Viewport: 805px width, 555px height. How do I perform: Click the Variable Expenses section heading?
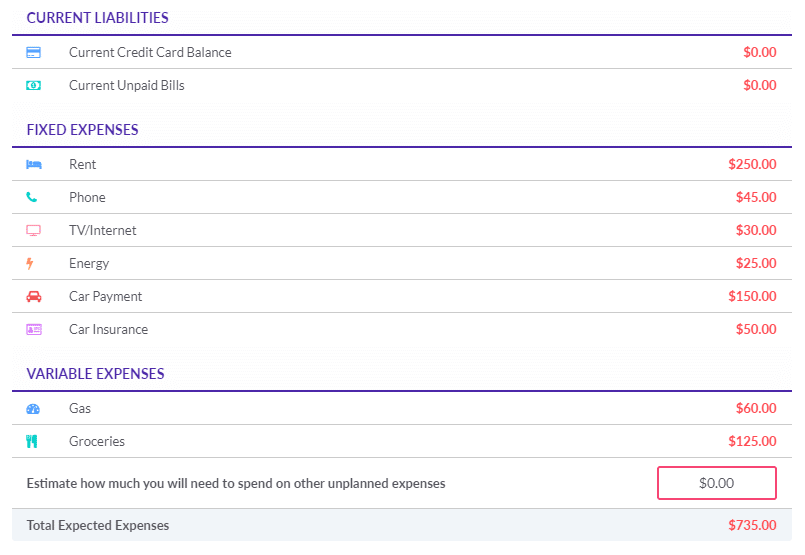pyautogui.click(x=95, y=374)
